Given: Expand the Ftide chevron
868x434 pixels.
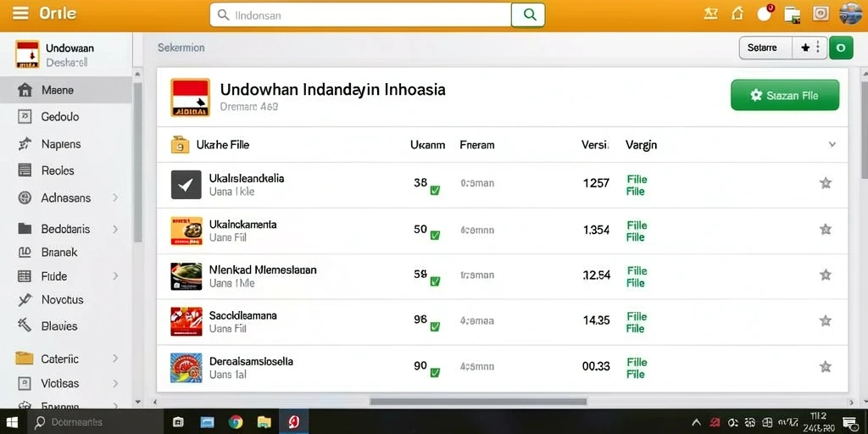Looking at the screenshot, I should point(115,275).
